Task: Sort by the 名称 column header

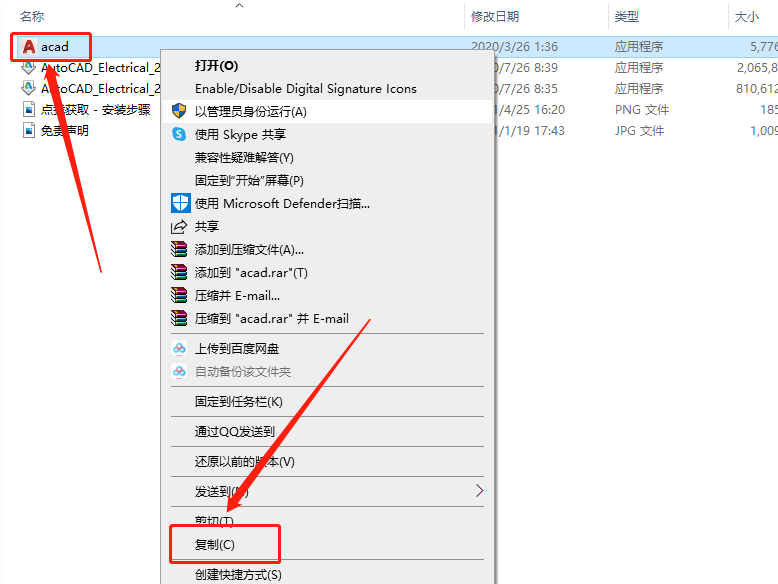Action: [32, 17]
